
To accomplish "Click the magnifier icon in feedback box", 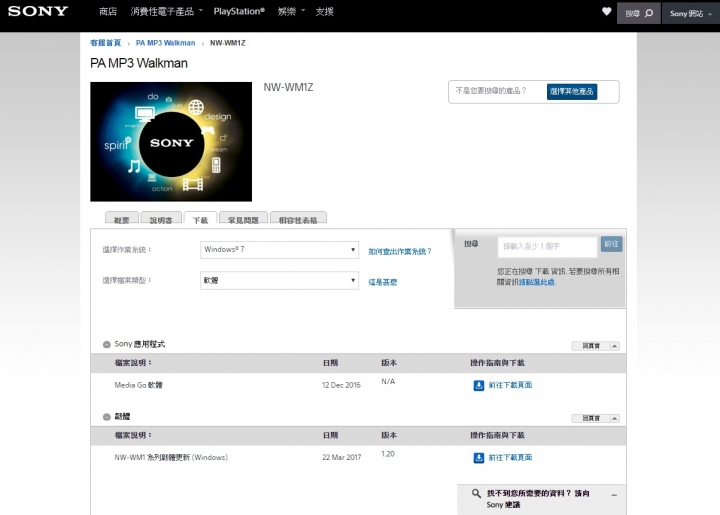I will [x=476, y=493].
